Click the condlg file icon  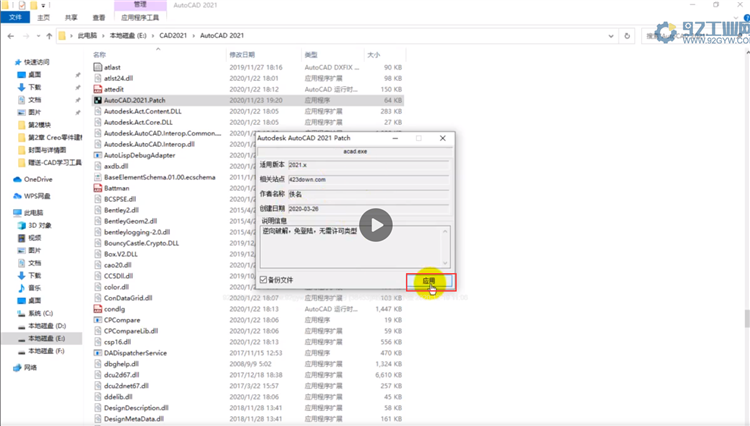pyautogui.click(x=98, y=309)
